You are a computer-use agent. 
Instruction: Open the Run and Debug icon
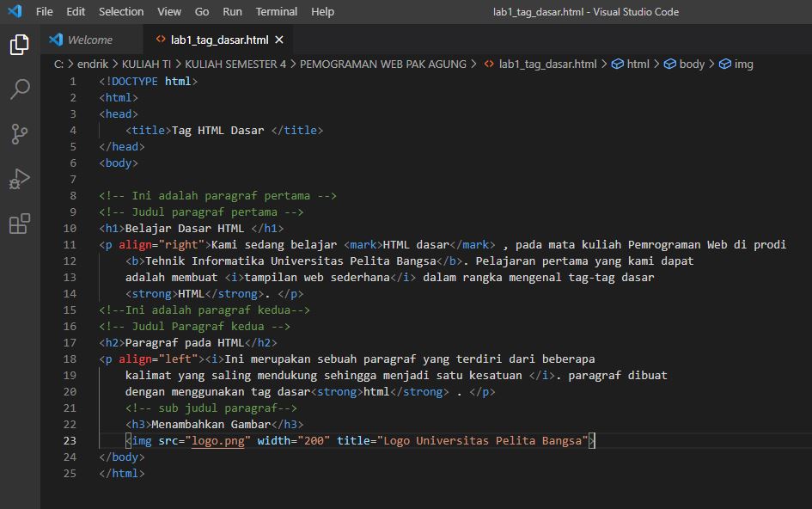click(19, 178)
